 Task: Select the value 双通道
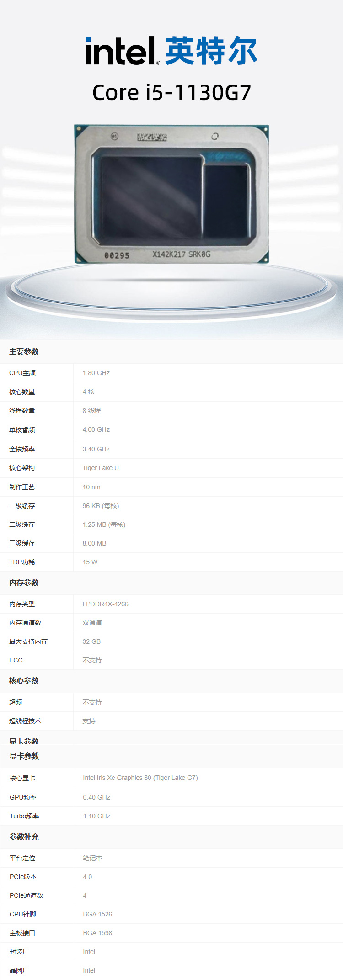tap(92, 623)
